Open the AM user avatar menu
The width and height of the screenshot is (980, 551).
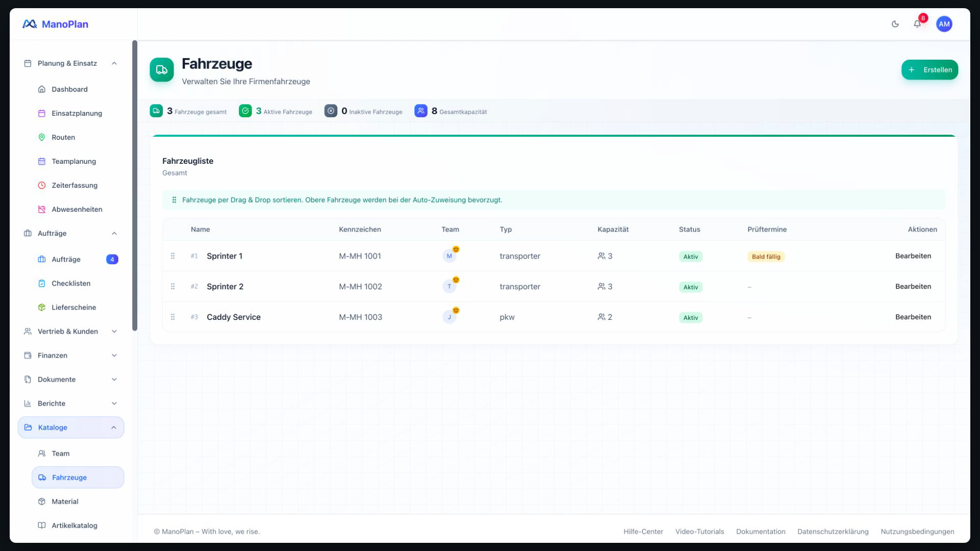(x=944, y=24)
